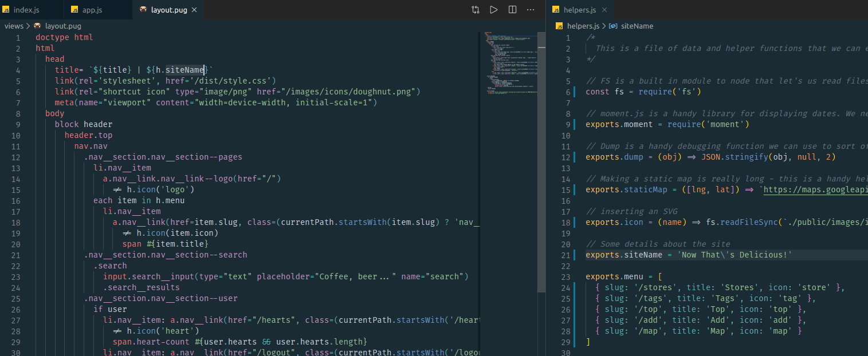
Task: Expand the views folder breadcrumb
Action: (x=14, y=26)
